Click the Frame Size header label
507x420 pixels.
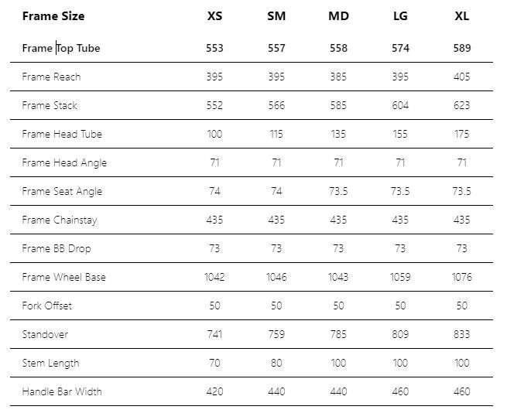pos(53,16)
